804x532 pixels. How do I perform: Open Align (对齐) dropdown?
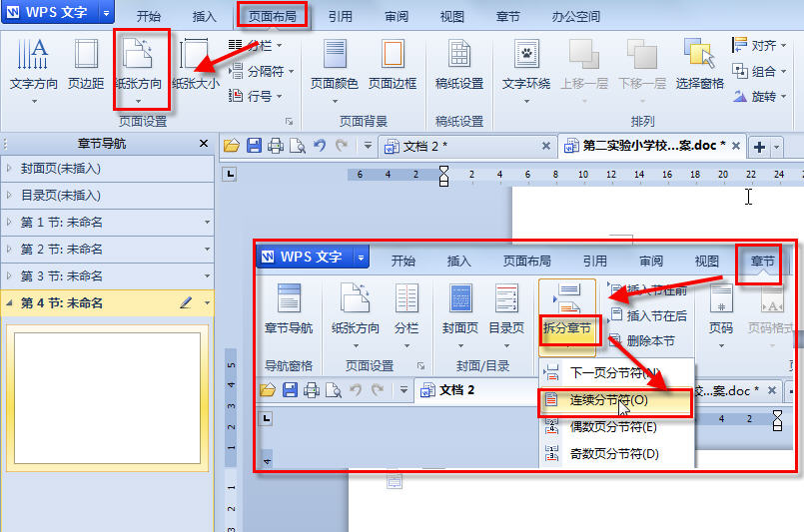[x=759, y=45]
